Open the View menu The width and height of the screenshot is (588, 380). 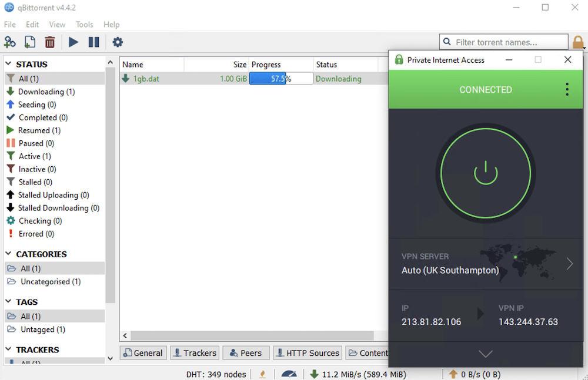[57, 24]
